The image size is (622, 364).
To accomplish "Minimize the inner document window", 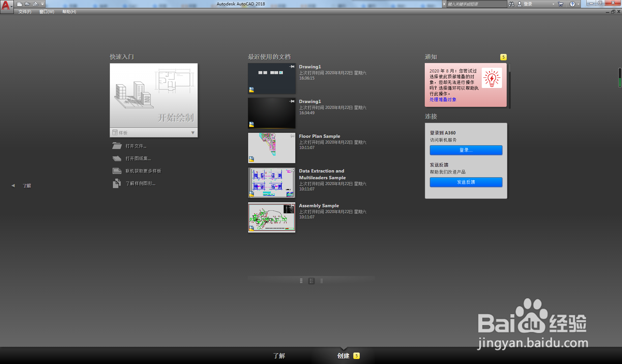I will 608,12.
